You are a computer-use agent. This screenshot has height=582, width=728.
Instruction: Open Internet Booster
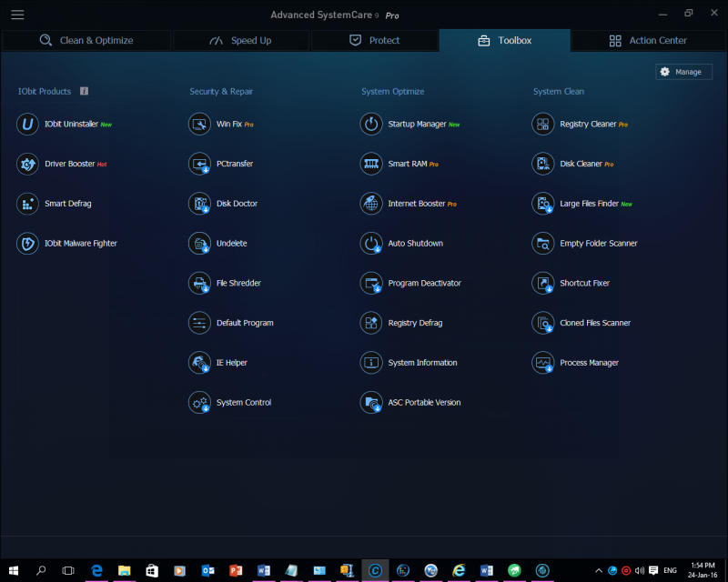[x=409, y=204]
